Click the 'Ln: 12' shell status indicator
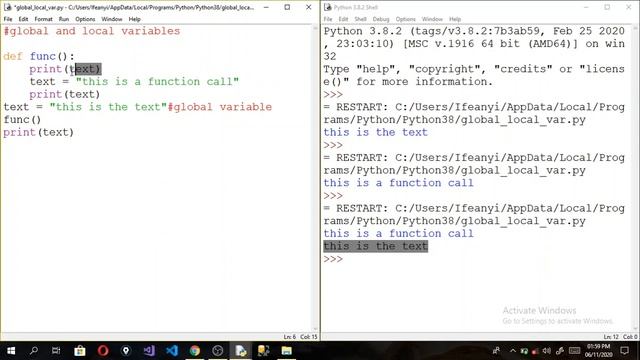The width and height of the screenshot is (640, 360). 611,337
